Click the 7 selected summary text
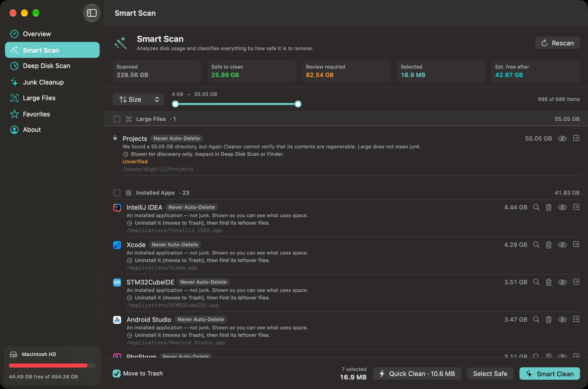This screenshot has width=588, height=389. 354,369
